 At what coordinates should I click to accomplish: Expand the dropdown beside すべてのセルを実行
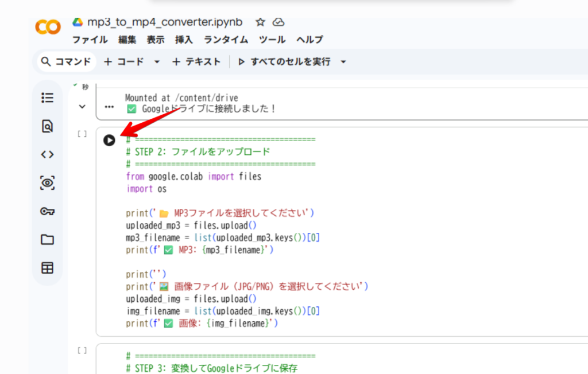coord(343,62)
